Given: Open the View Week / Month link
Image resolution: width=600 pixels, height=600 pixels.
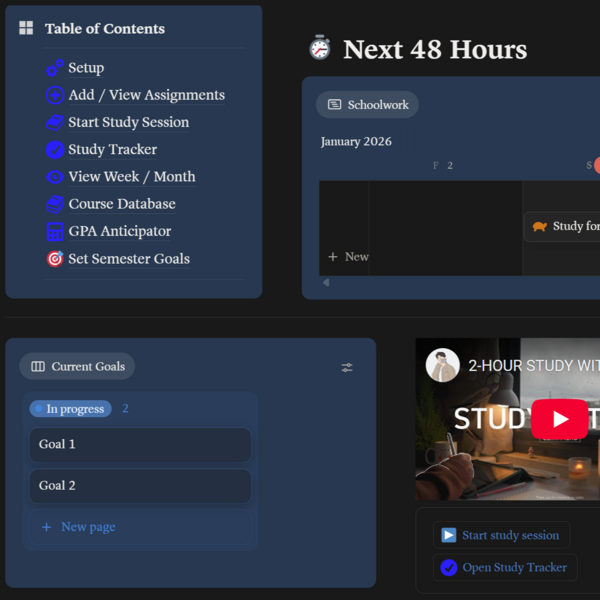Looking at the screenshot, I should pyautogui.click(x=132, y=177).
